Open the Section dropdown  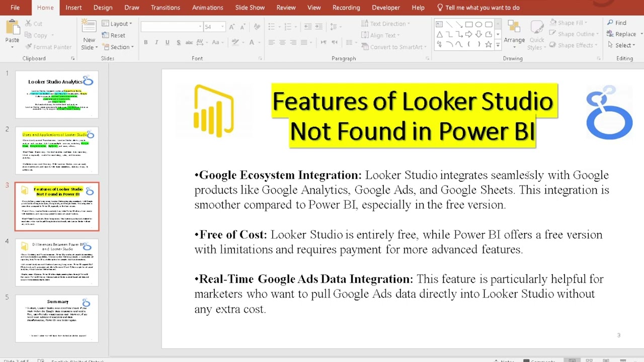pyautogui.click(x=118, y=47)
